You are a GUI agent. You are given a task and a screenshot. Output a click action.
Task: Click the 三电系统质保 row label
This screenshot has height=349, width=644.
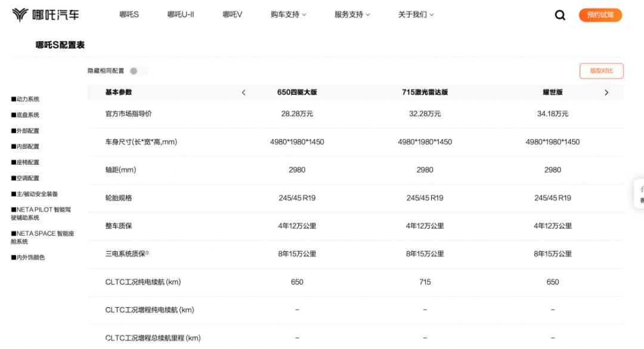tap(127, 254)
